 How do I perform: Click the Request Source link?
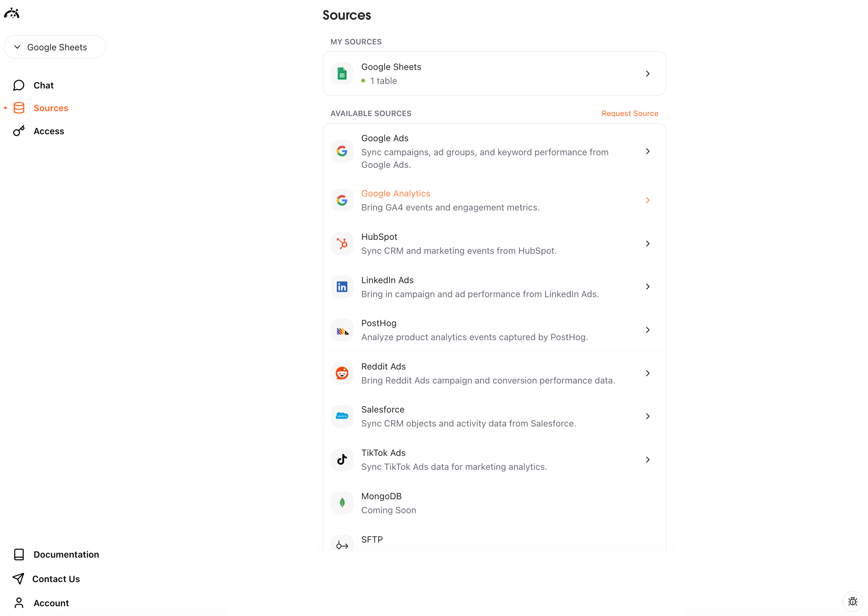[x=629, y=113]
